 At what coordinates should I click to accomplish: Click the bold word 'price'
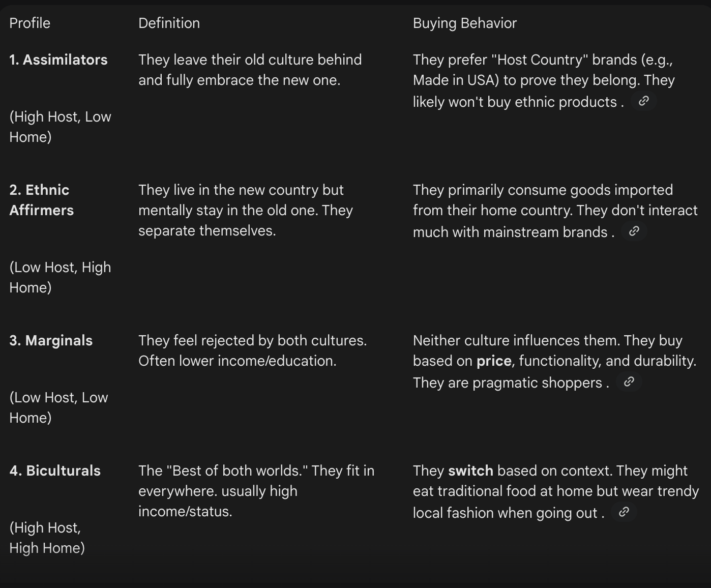494,361
